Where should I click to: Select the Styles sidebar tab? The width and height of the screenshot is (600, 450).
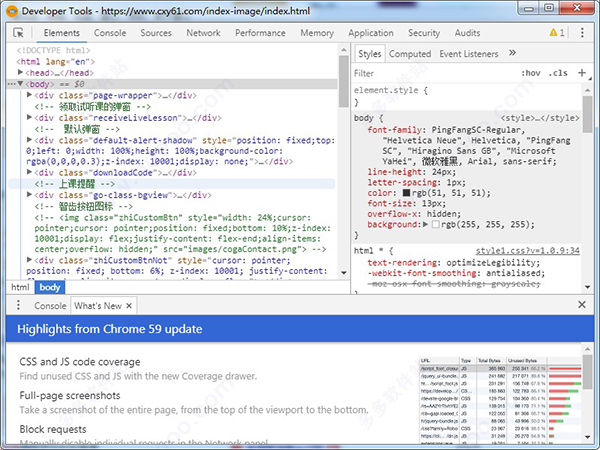[x=370, y=54]
